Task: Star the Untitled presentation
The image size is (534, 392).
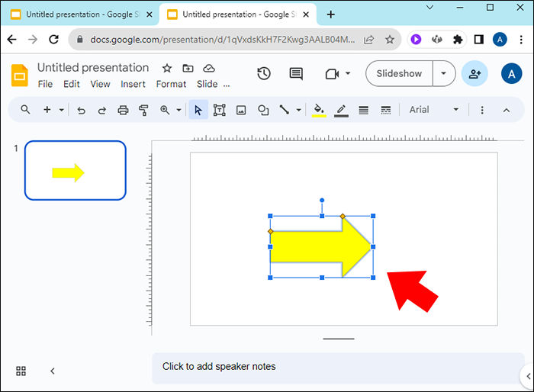Action: point(167,68)
